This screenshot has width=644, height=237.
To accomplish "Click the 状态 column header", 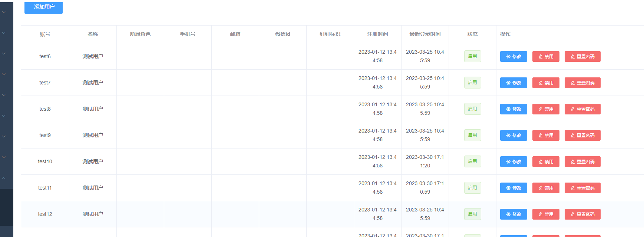I will tap(472, 34).
